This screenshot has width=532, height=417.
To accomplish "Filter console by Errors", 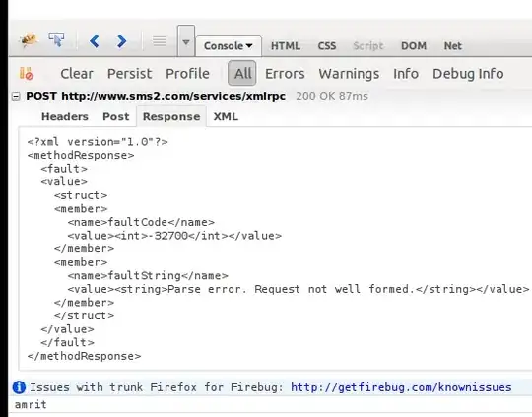I will pos(285,74).
